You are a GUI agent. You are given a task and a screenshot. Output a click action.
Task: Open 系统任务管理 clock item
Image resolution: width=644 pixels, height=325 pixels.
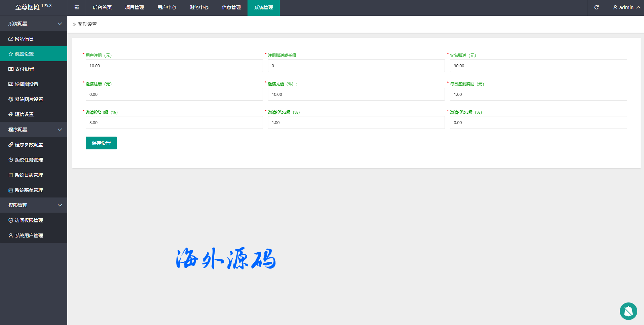(x=11, y=160)
